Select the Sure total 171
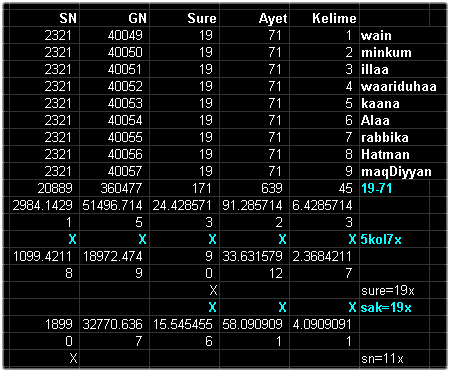450x372 pixels. click(201, 188)
